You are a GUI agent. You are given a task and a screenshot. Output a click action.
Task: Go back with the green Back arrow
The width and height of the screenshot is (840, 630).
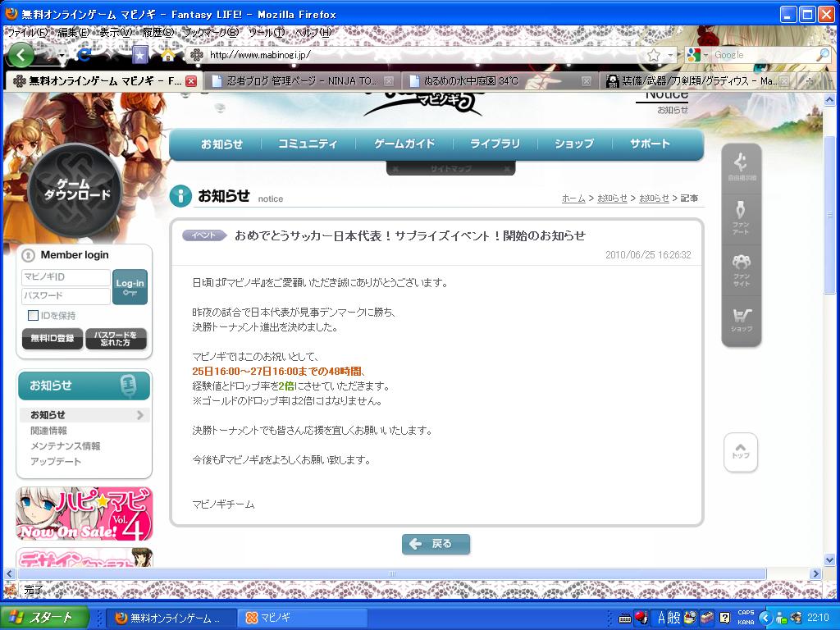[21, 55]
